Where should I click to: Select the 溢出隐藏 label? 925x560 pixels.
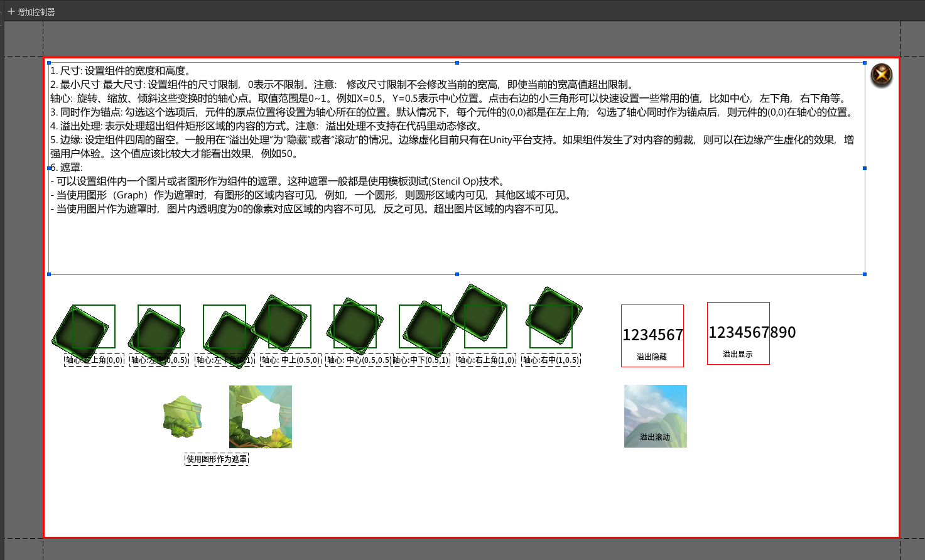click(x=652, y=357)
